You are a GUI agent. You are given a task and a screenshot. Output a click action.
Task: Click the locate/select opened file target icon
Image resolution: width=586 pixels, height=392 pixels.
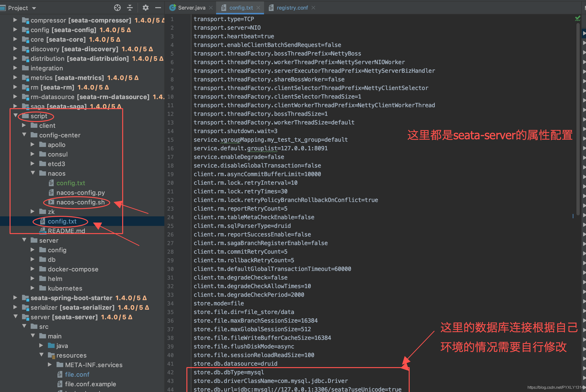[x=117, y=8]
